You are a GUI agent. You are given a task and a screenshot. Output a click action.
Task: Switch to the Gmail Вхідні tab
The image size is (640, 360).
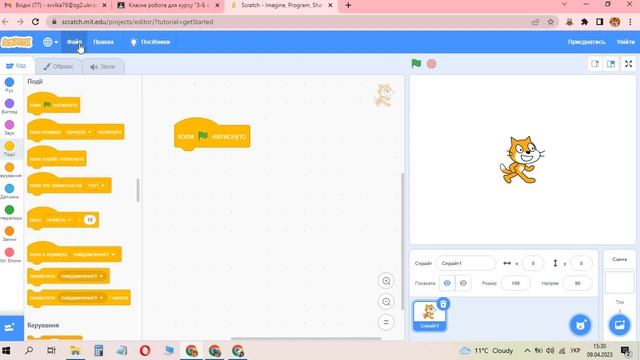tap(55, 5)
